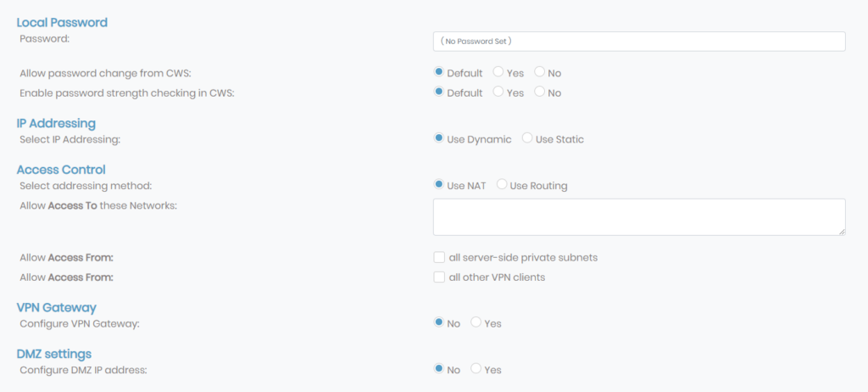This screenshot has width=868, height=392.
Task: Click the Local Password input field
Action: pos(639,42)
